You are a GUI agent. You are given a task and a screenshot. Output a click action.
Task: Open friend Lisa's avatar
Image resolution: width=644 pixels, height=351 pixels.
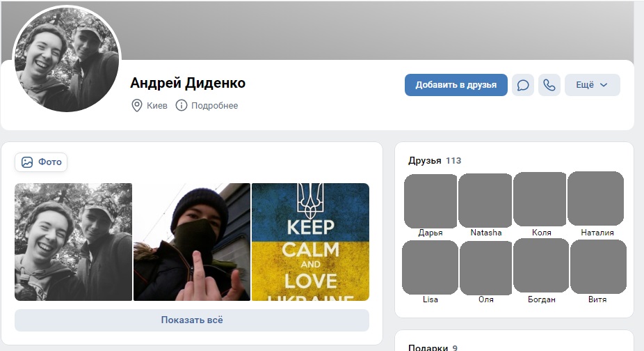430,267
